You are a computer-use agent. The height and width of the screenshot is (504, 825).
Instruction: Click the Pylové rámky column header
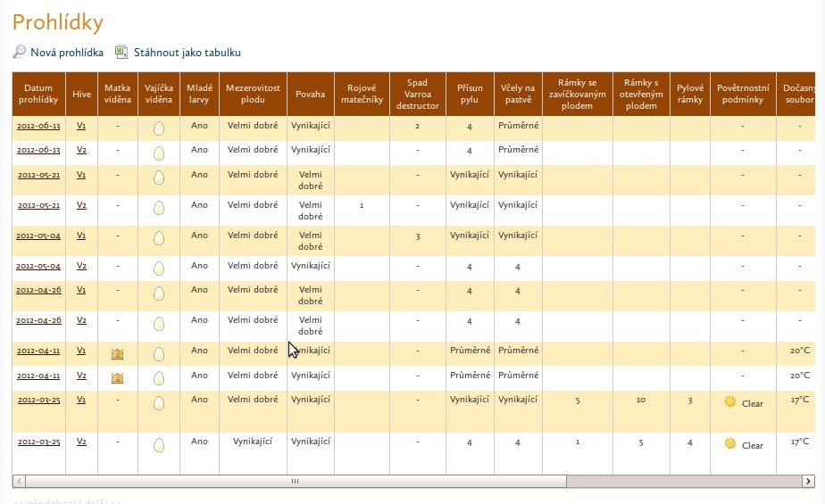(x=690, y=94)
